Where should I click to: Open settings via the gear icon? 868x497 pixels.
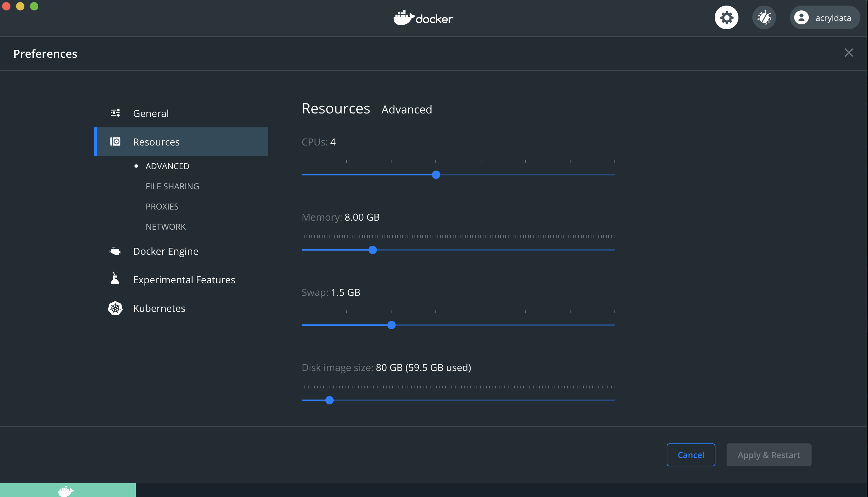pyautogui.click(x=726, y=18)
